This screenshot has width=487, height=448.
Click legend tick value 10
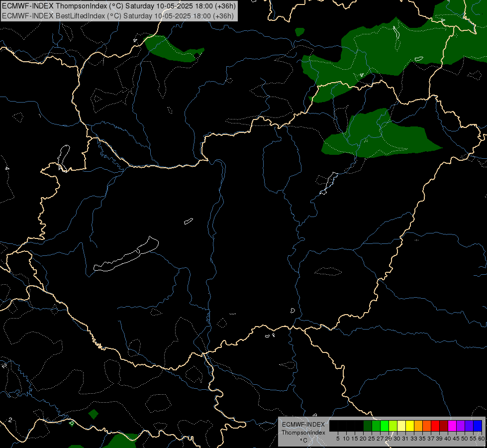pos(346,439)
